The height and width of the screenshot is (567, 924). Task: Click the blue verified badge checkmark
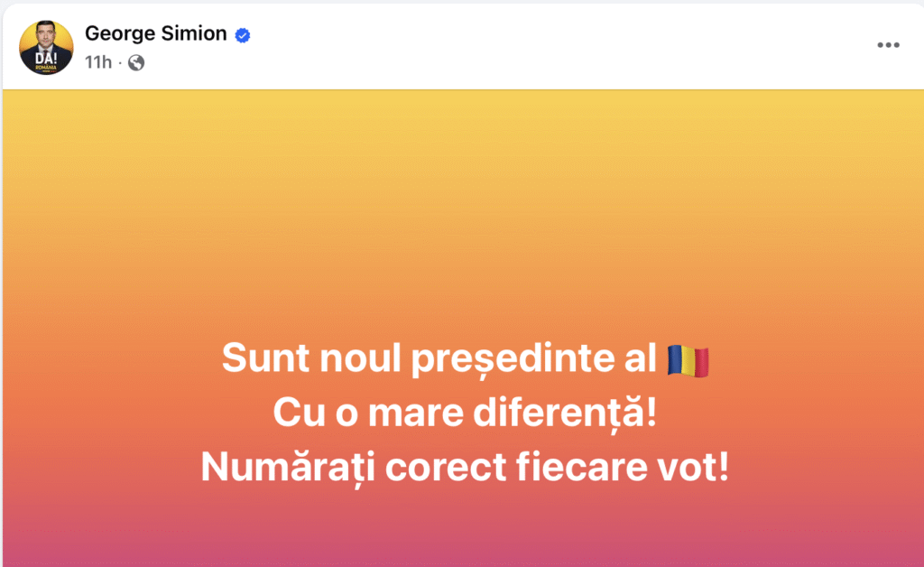click(x=242, y=35)
